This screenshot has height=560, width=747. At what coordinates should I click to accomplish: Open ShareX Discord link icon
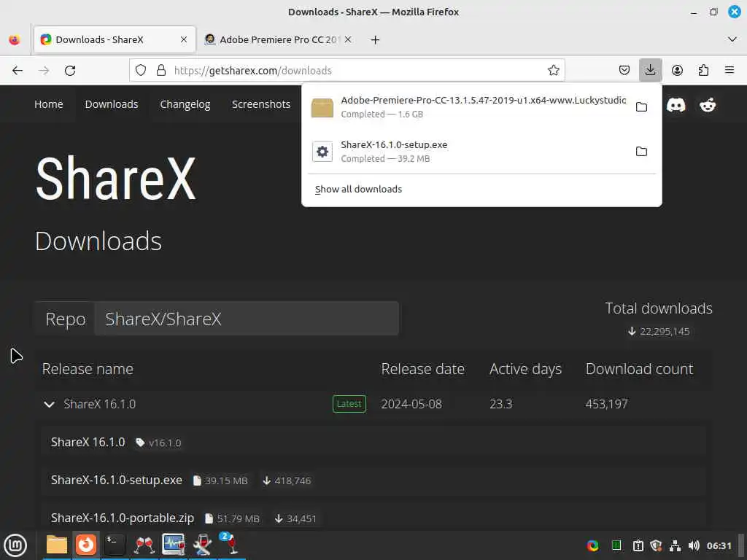pos(676,105)
